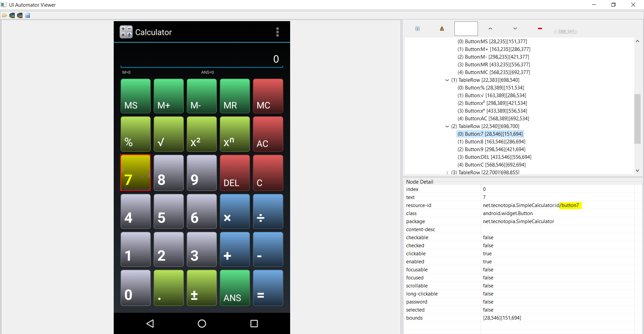This screenshot has width=644, height=334.
Task: Tap the DEL key
Action: point(235,173)
